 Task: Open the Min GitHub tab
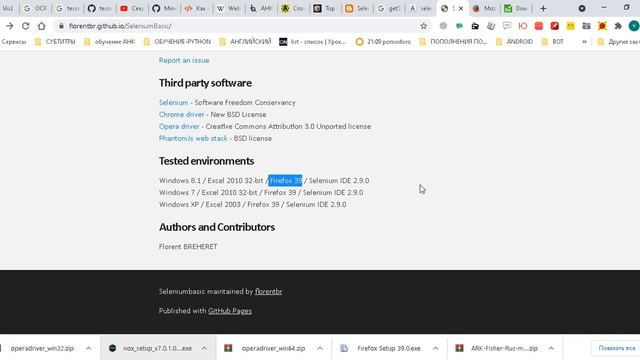164,8
